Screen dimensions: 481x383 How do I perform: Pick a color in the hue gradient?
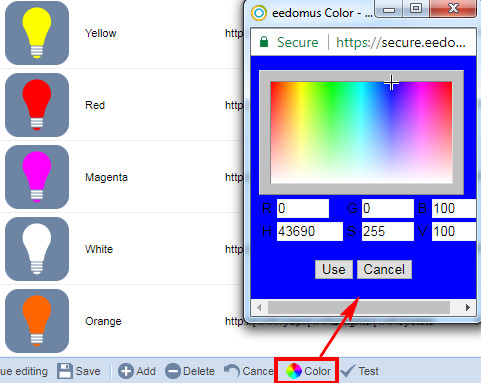(x=361, y=132)
